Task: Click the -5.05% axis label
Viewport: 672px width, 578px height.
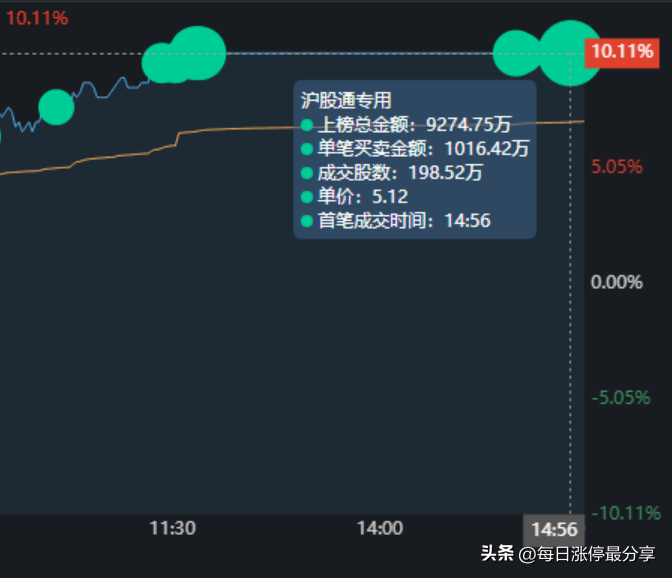Action: (x=621, y=398)
